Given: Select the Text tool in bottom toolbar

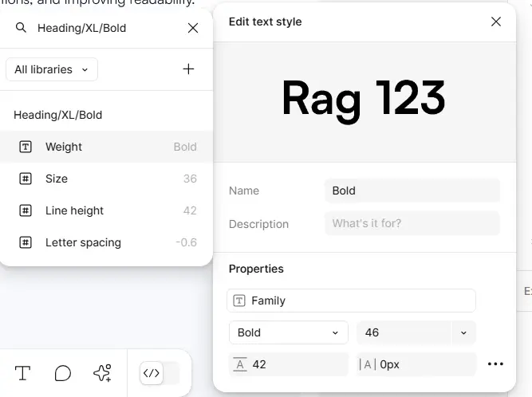Looking at the screenshot, I should (23, 373).
